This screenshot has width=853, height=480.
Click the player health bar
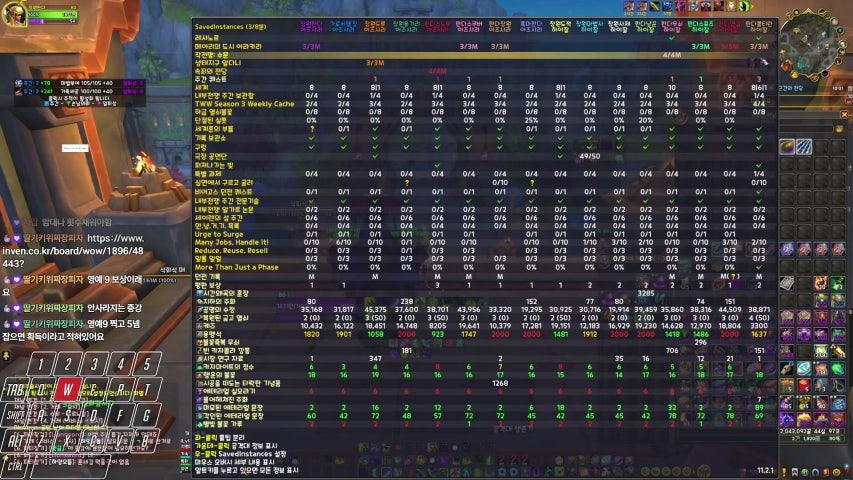coord(51,14)
